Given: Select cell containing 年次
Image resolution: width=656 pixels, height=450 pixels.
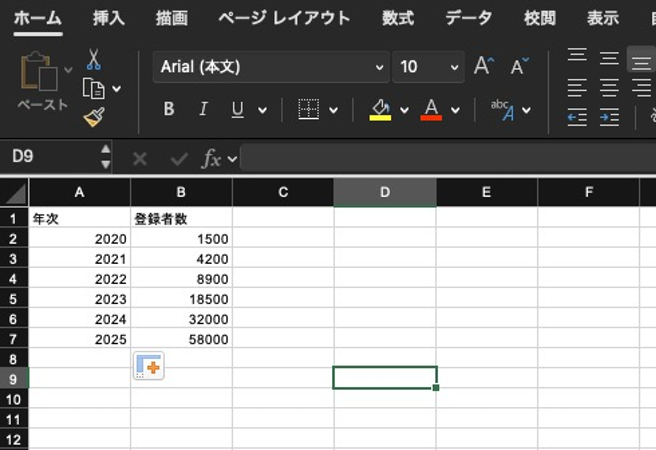Looking at the screenshot, I should (79, 218).
